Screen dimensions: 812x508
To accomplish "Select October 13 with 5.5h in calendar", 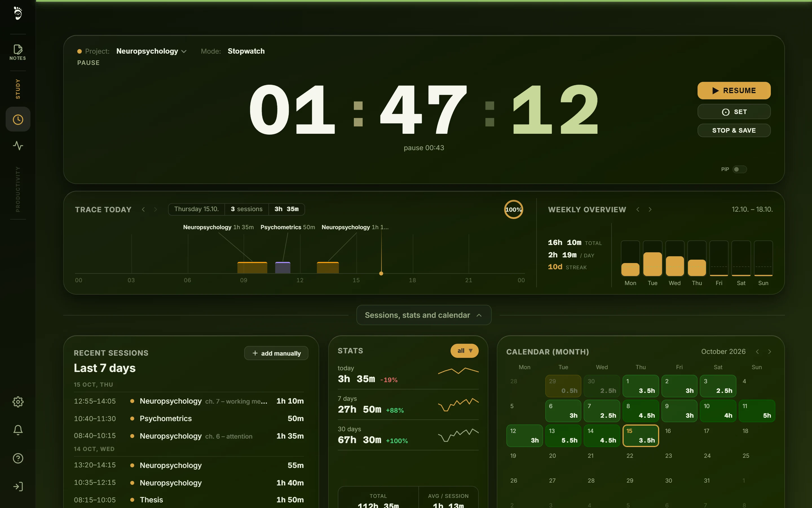I will pos(563,436).
